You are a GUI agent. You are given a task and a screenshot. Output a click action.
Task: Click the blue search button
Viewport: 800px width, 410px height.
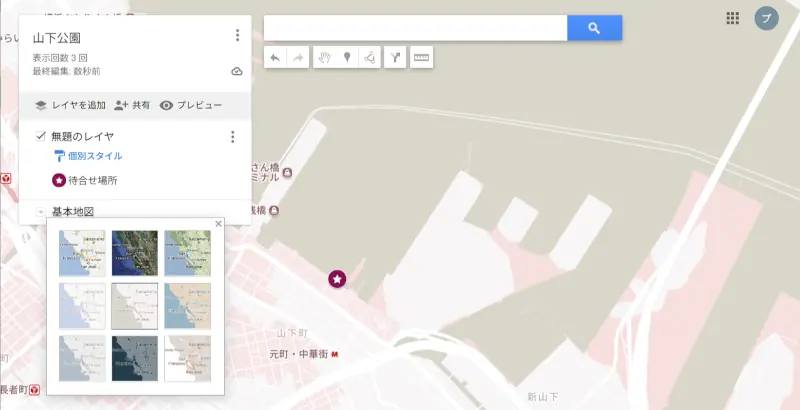(594, 28)
